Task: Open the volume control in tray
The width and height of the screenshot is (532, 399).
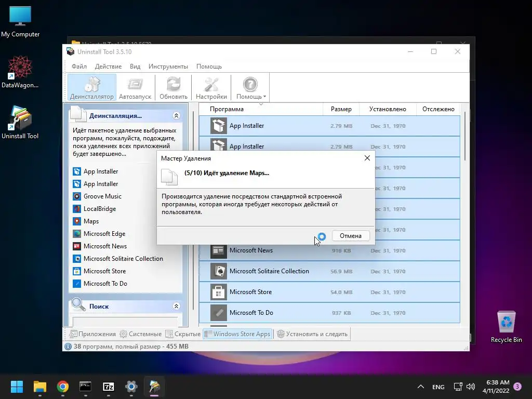Action: 471,387
